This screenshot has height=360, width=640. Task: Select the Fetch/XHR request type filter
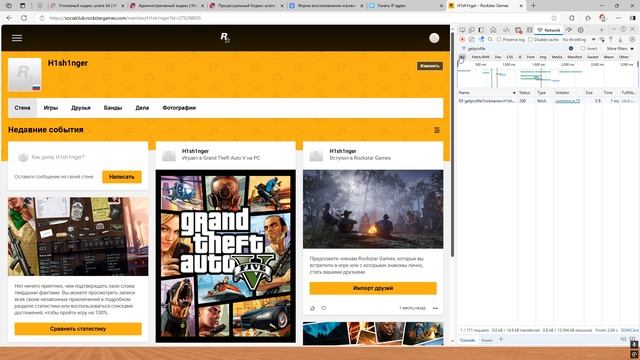[x=480, y=57]
